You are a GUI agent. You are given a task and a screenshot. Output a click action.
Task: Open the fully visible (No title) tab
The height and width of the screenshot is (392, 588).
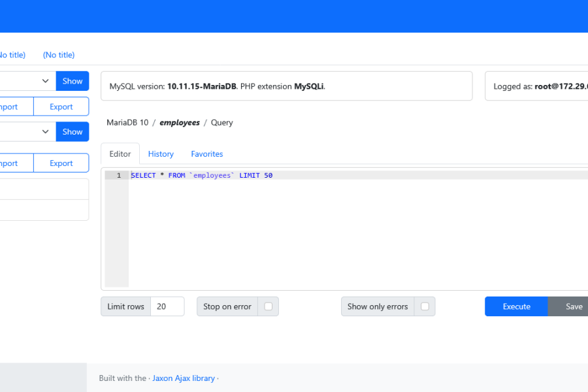click(x=59, y=55)
